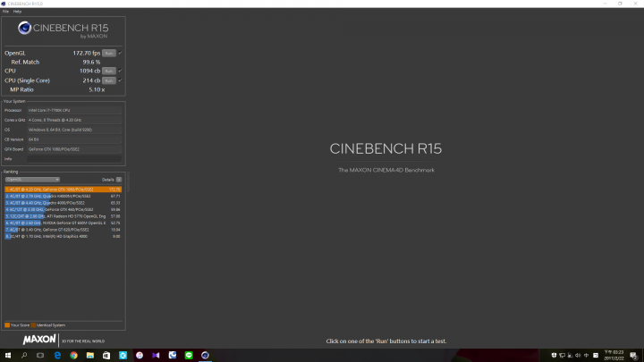The height and width of the screenshot is (362, 644).
Task: Select ranking row 3 Quadro 4000
Action: (x=63, y=203)
